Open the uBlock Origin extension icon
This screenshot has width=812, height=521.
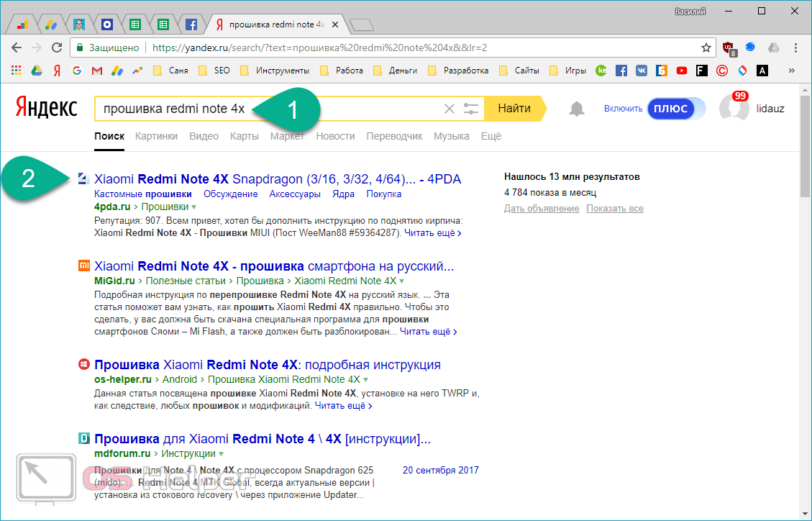point(729,48)
